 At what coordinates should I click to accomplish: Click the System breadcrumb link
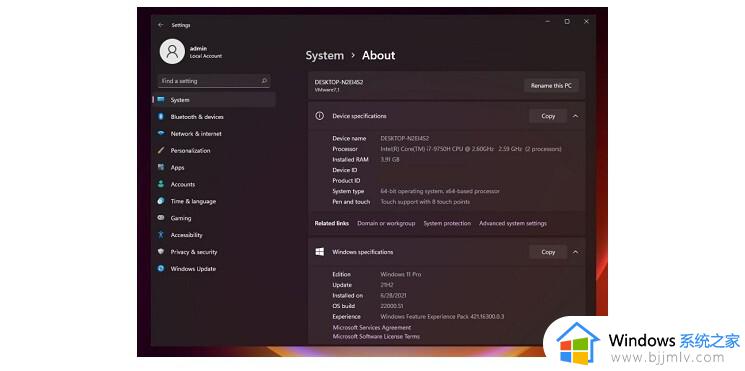click(x=325, y=56)
